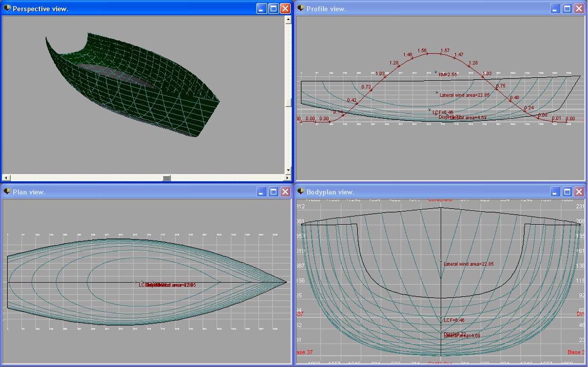Click Perspective view horizontal scrollbar left arrow

point(6,178)
